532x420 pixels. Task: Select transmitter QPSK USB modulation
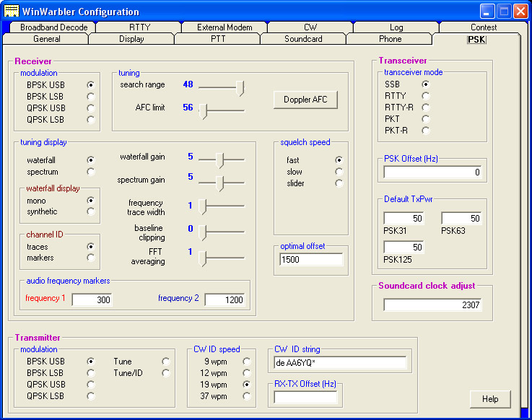[x=90, y=385]
